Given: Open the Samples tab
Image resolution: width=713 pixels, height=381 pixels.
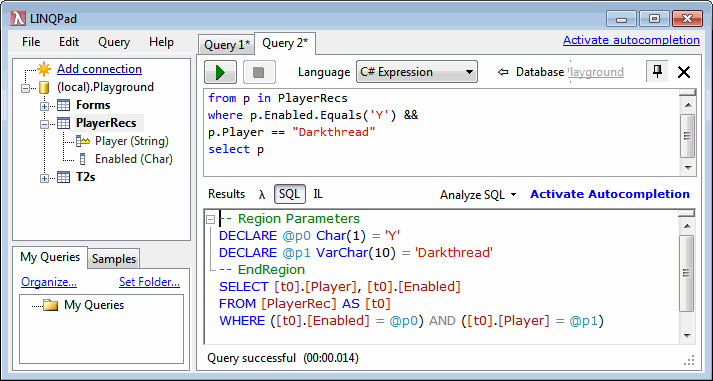Looking at the screenshot, I should point(114,259).
